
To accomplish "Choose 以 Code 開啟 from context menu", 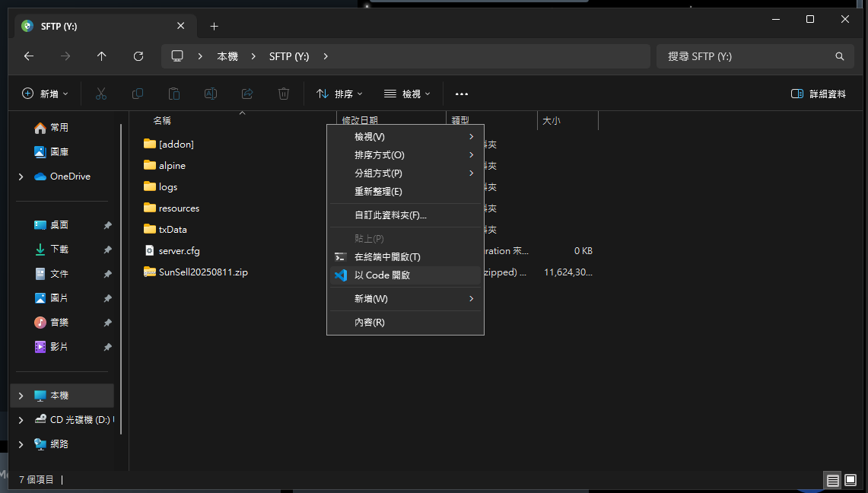I will (x=382, y=275).
